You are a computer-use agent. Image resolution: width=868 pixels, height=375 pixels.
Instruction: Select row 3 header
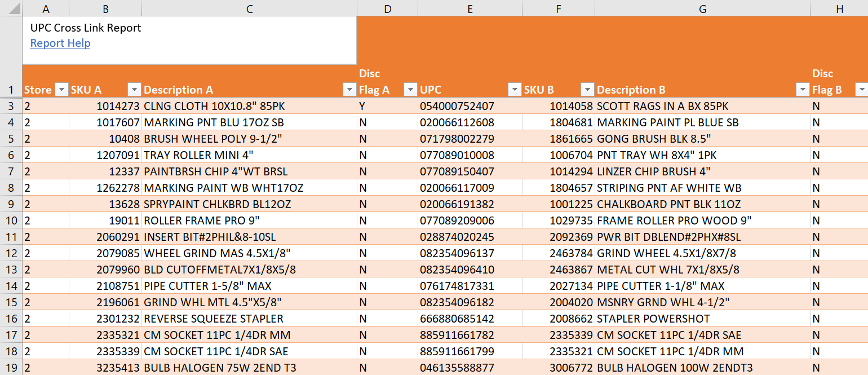tap(11, 106)
